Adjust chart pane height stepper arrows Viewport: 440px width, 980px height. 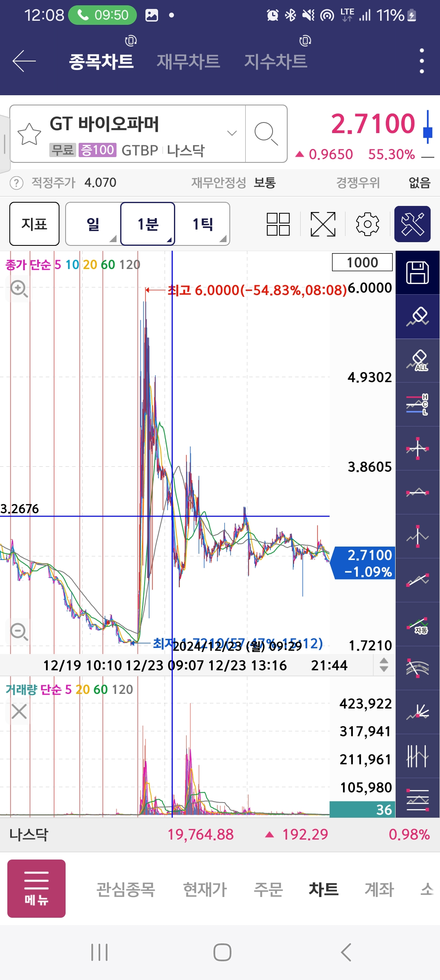[384, 665]
